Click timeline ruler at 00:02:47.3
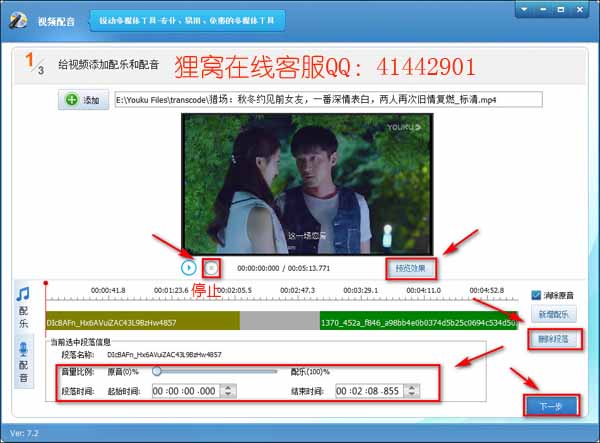600x443 pixels. pyautogui.click(x=297, y=290)
